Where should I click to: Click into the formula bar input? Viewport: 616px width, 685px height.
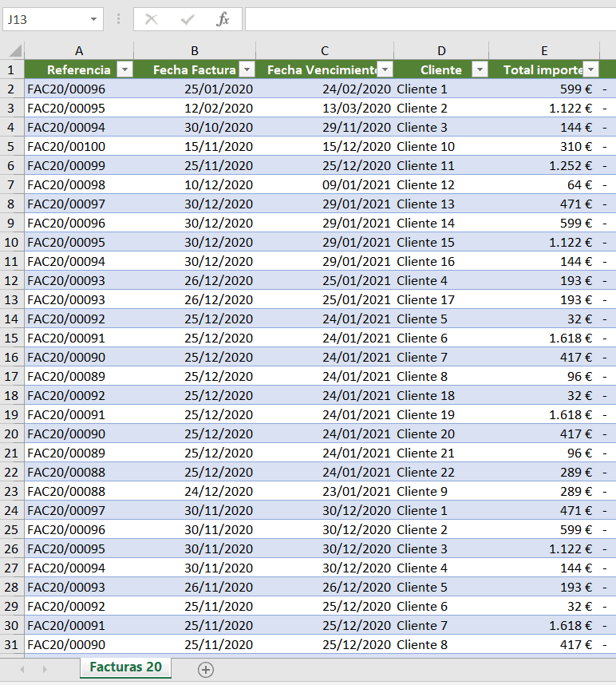(430, 19)
